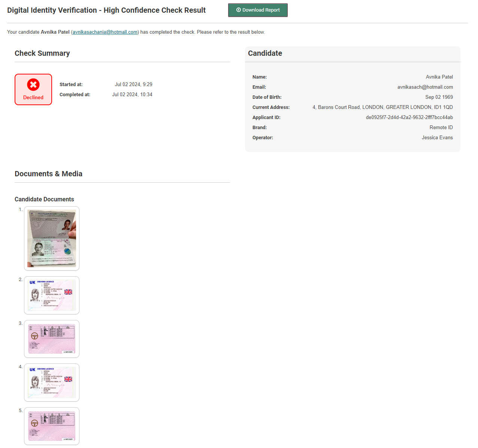Click the Operator name Jessica Evans
Viewport: 478px width, 448px height.
click(x=437, y=138)
